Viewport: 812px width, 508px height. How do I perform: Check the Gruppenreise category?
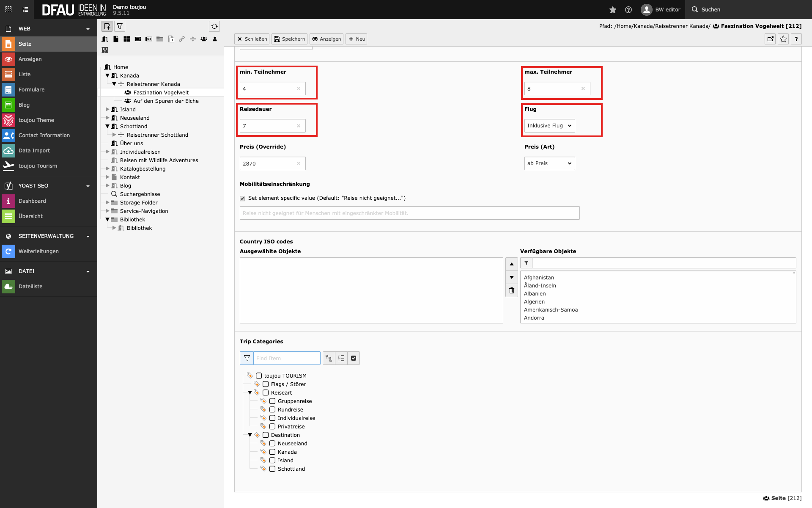pos(272,401)
